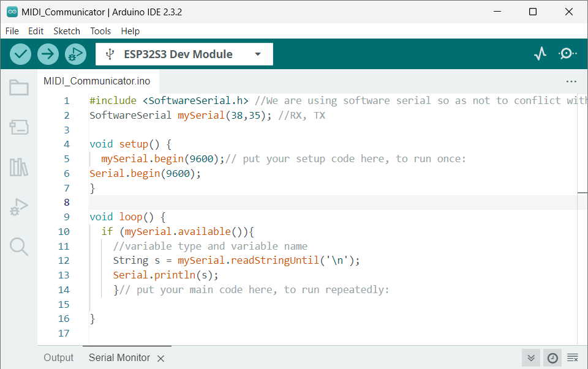
Task: Minimize the Arduino IDE window
Action: (x=497, y=12)
